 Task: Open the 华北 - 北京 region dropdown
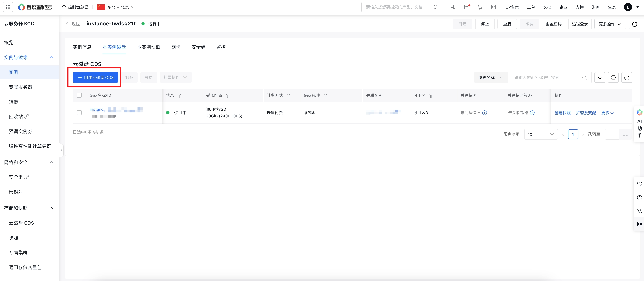116,7
